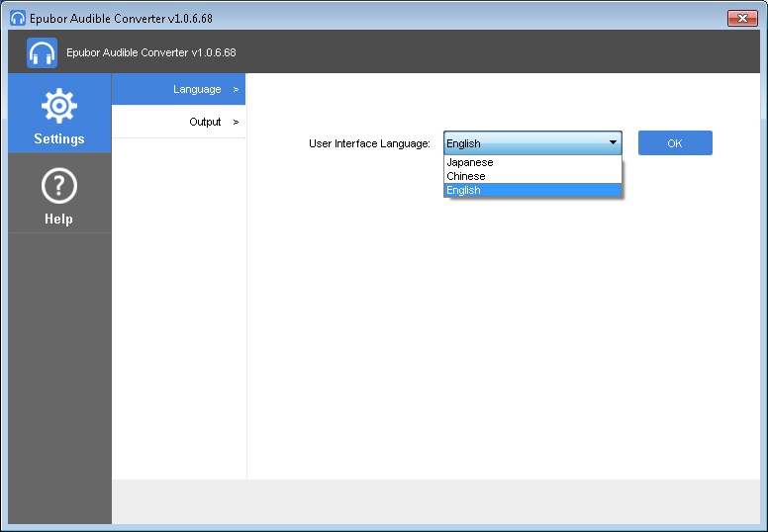Viewport: 768px width, 532px height.
Task: Collapse the User Interface Language combo box
Action: pyautogui.click(x=532, y=143)
